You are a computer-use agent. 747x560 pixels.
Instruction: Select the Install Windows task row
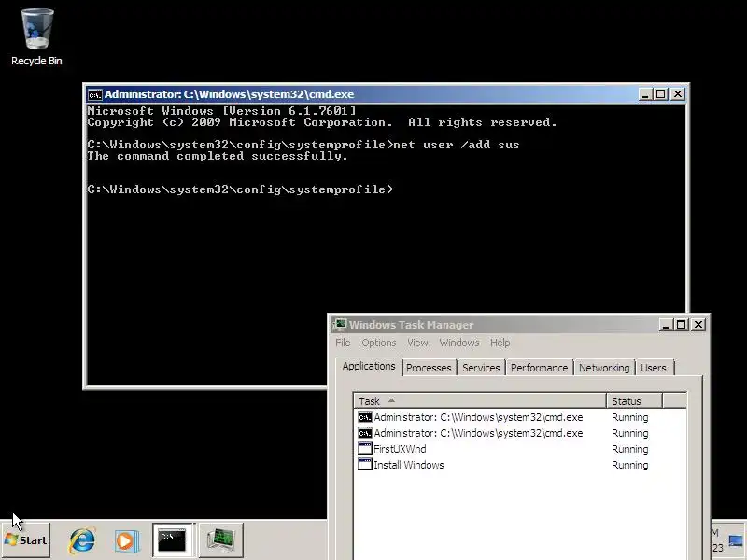(520, 464)
